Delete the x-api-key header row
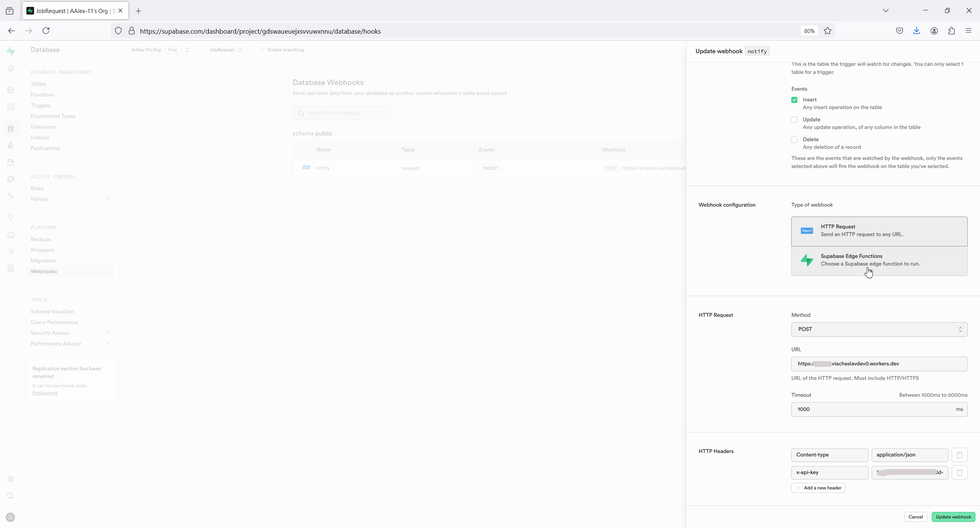 (x=959, y=473)
